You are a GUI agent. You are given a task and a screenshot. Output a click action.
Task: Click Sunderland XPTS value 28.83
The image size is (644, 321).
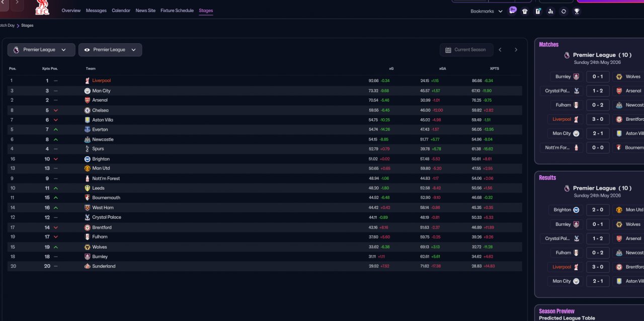point(477,266)
